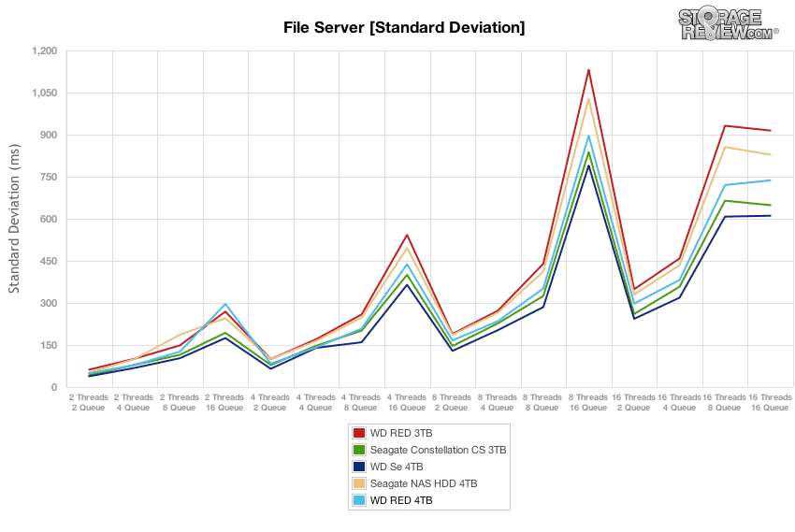Click the 8 Threads 4 Queue axis label
Image resolution: width=795 pixels, height=532 pixels.
497,402
